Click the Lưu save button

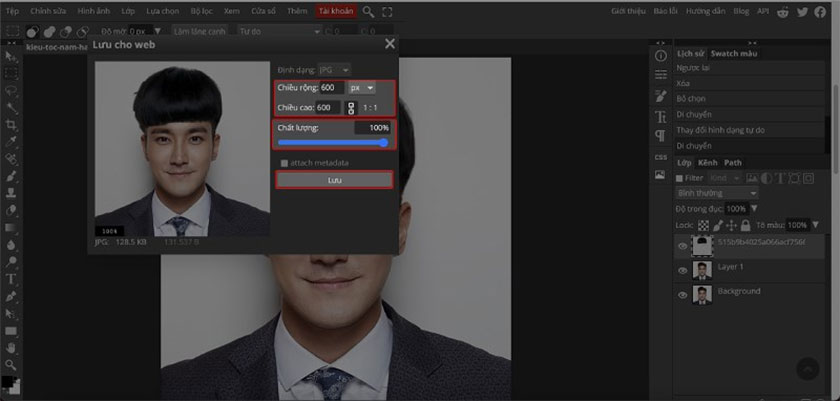[x=334, y=180]
